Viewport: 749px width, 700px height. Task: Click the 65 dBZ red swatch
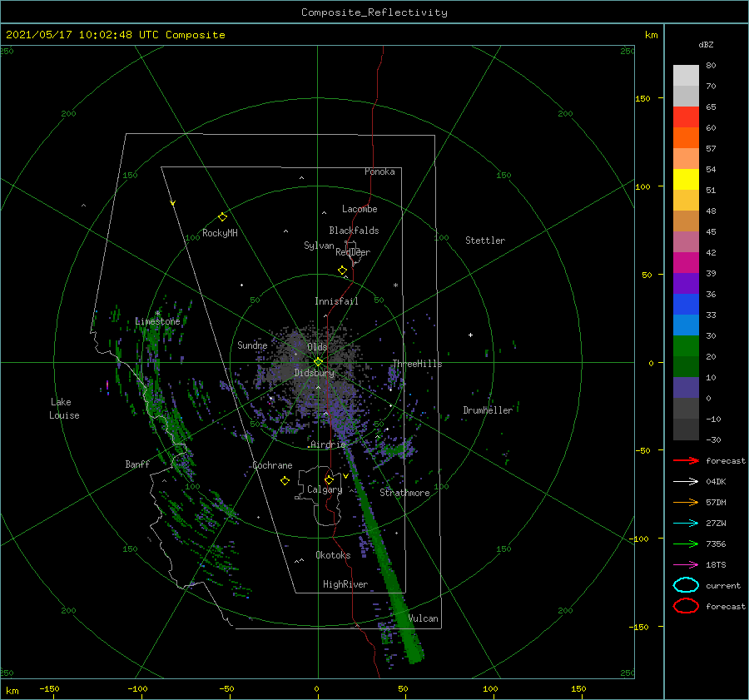[686, 117]
